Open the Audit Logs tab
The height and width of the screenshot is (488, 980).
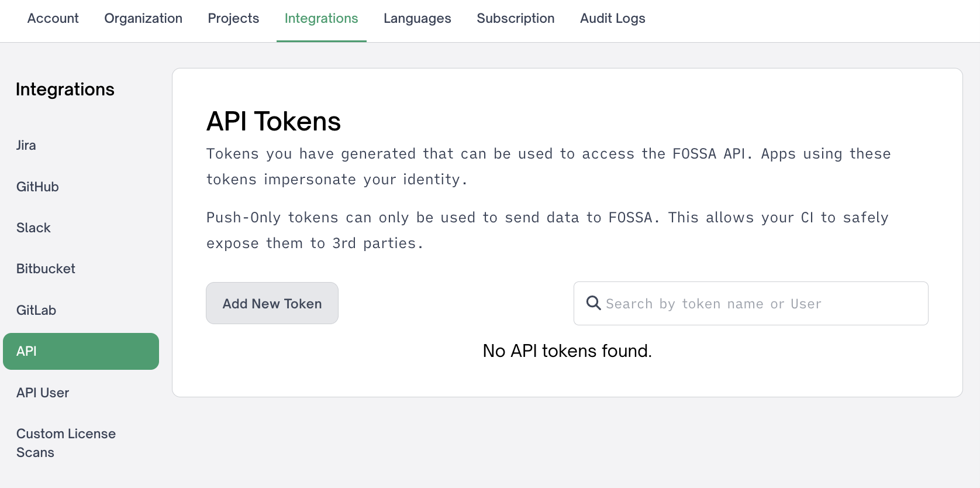612,19
